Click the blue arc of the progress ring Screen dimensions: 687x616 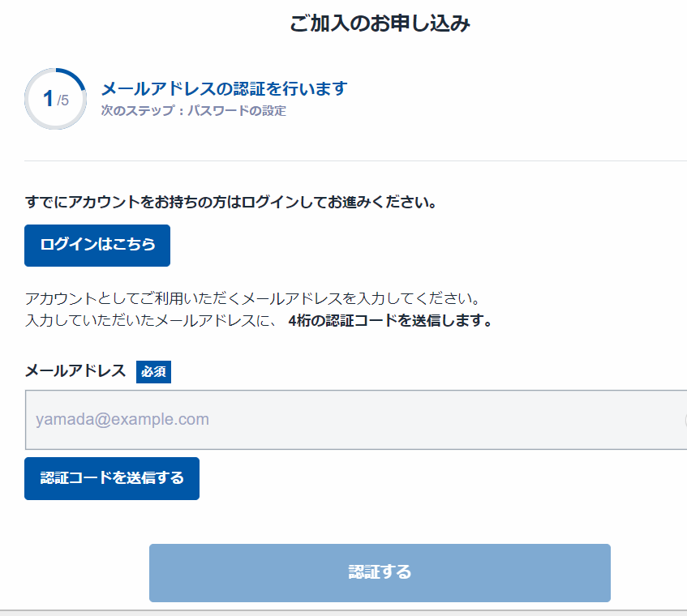tap(75, 75)
